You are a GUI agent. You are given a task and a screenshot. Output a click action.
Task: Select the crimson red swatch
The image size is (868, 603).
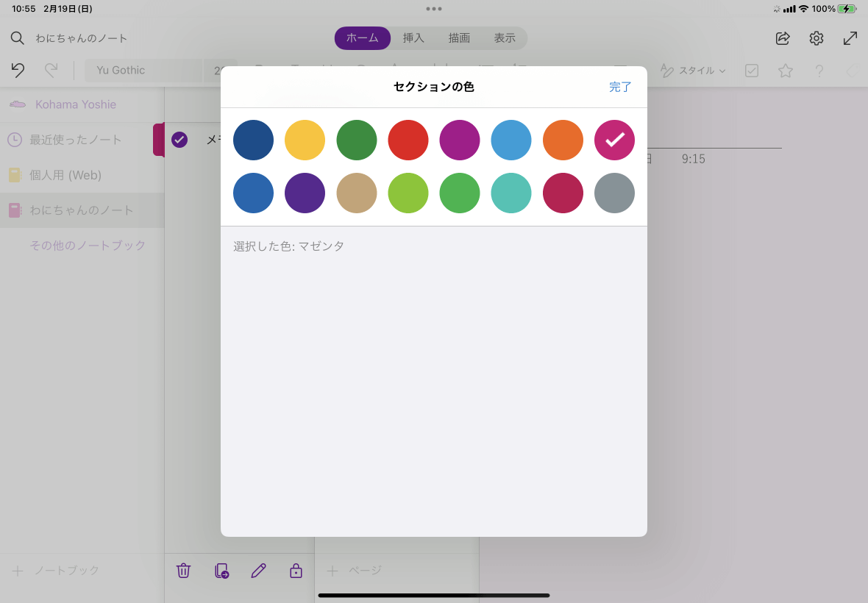[x=563, y=193]
